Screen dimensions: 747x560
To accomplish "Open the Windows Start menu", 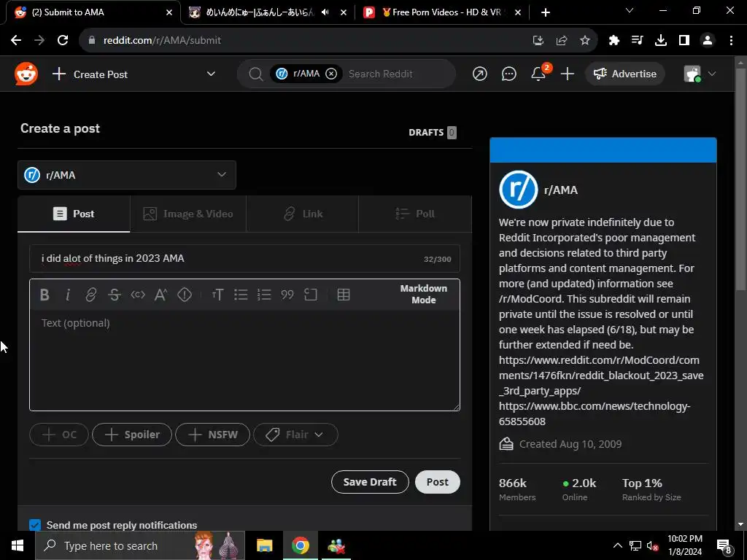I will coord(18,545).
